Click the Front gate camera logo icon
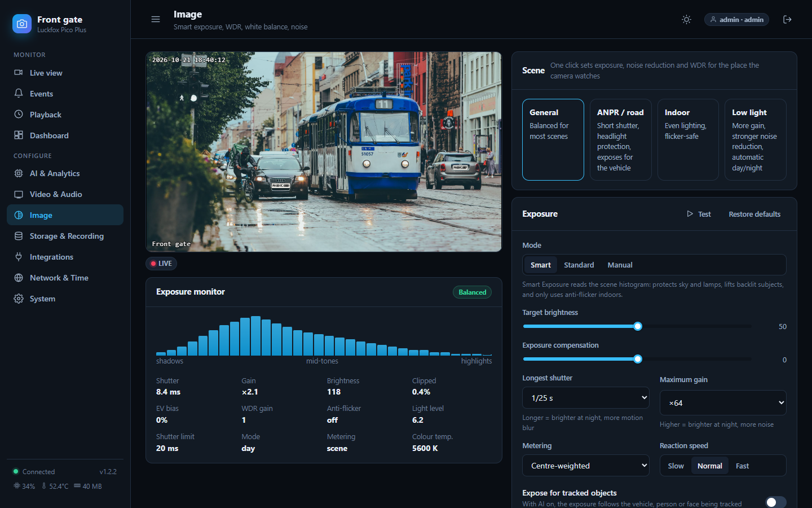The image size is (812, 508). pos(22,24)
